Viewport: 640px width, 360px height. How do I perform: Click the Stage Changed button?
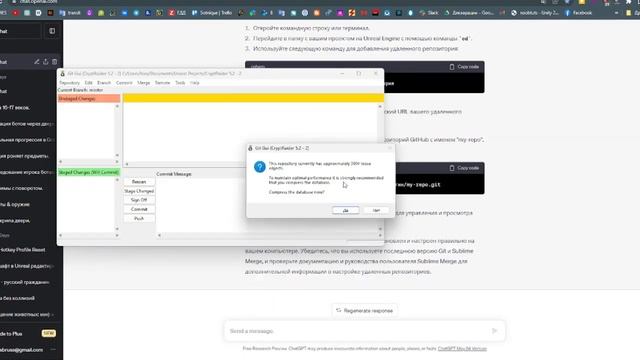pos(139,191)
